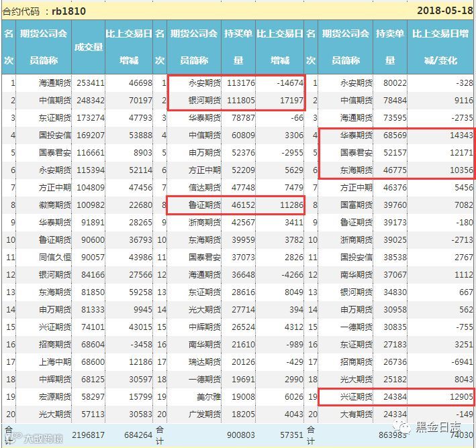Click the contract code rb1810 text
Screen dimensions: 476x448
click(69, 11)
